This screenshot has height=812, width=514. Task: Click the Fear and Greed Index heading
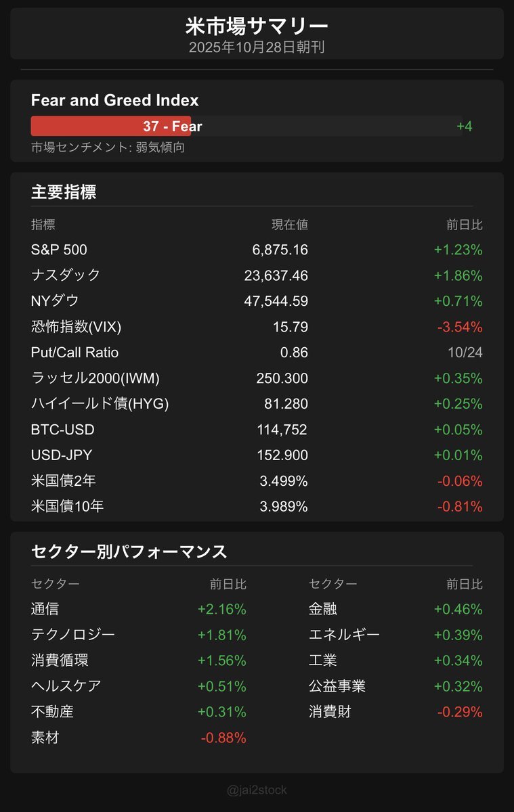pos(114,100)
